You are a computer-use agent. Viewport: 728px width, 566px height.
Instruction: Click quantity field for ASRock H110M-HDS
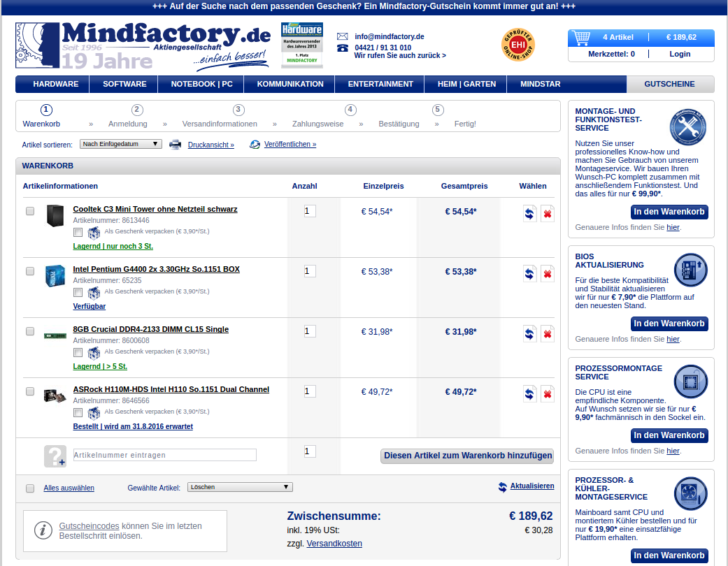pos(310,391)
